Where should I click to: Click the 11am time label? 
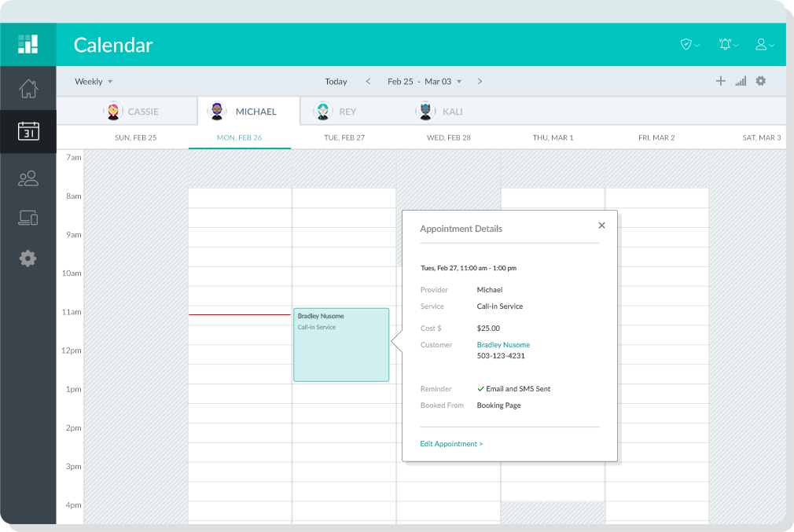click(x=72, y=312)
